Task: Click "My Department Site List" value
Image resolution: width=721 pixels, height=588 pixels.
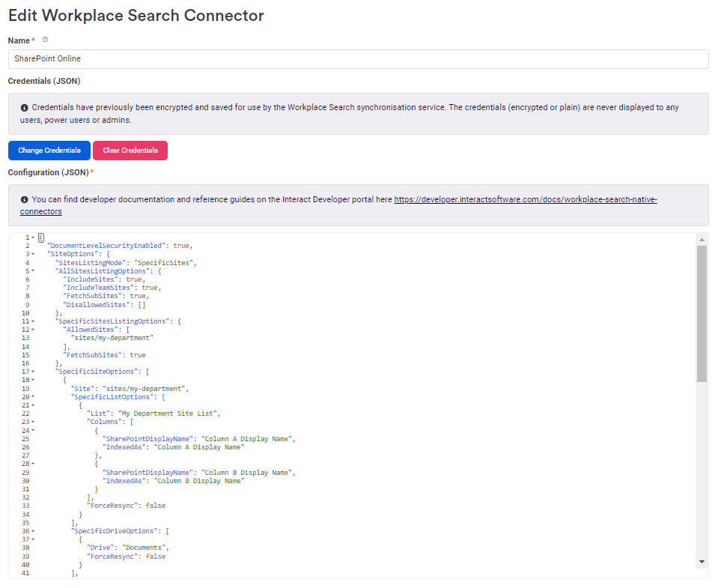Action: [x=168, y=413]
